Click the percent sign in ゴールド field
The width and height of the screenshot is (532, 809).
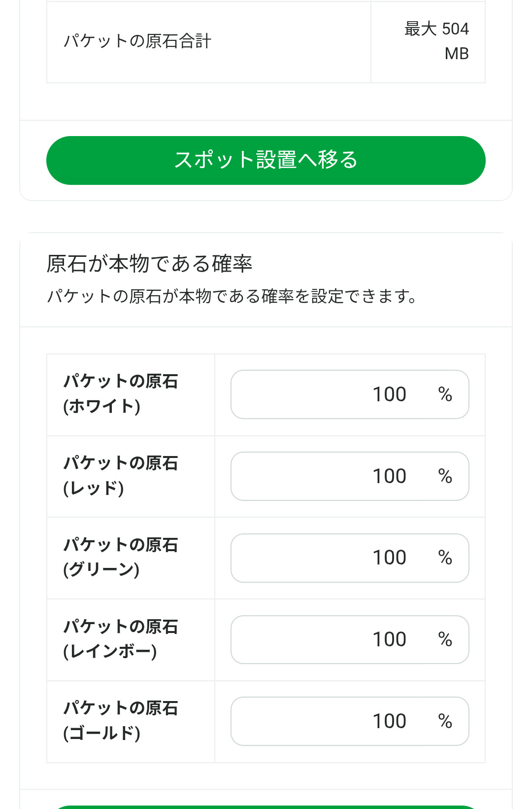click(x=445, y=721)
